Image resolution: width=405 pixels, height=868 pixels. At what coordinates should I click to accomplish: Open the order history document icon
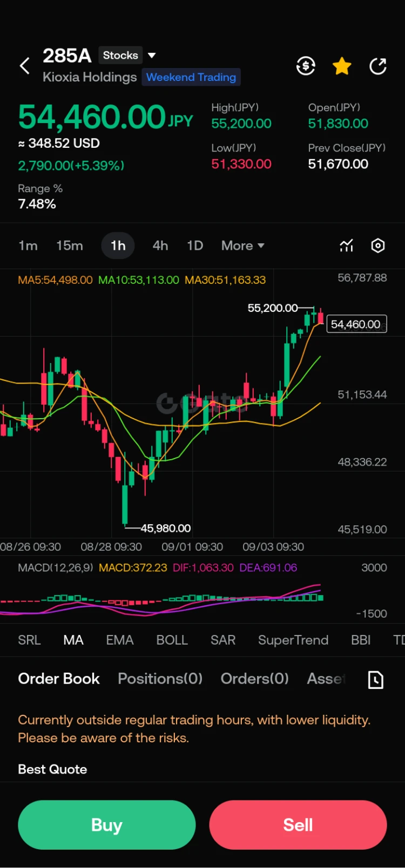(375, 679)
